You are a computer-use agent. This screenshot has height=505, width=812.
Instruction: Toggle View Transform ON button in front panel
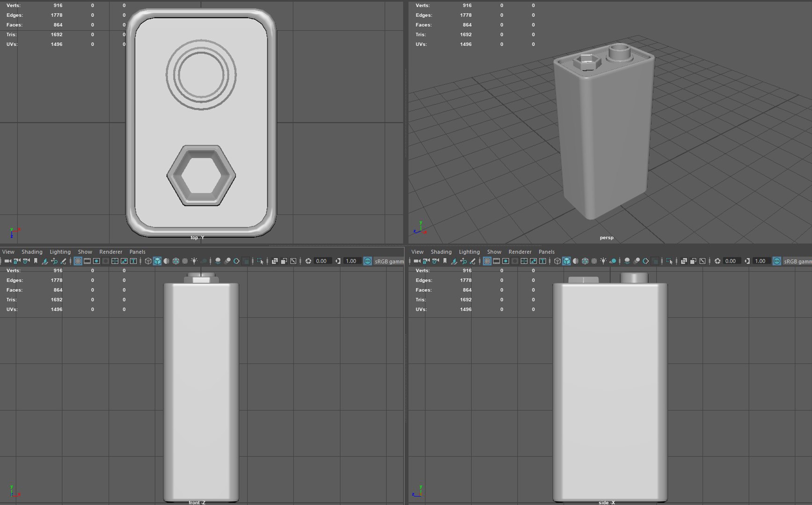tap(367, 261)
